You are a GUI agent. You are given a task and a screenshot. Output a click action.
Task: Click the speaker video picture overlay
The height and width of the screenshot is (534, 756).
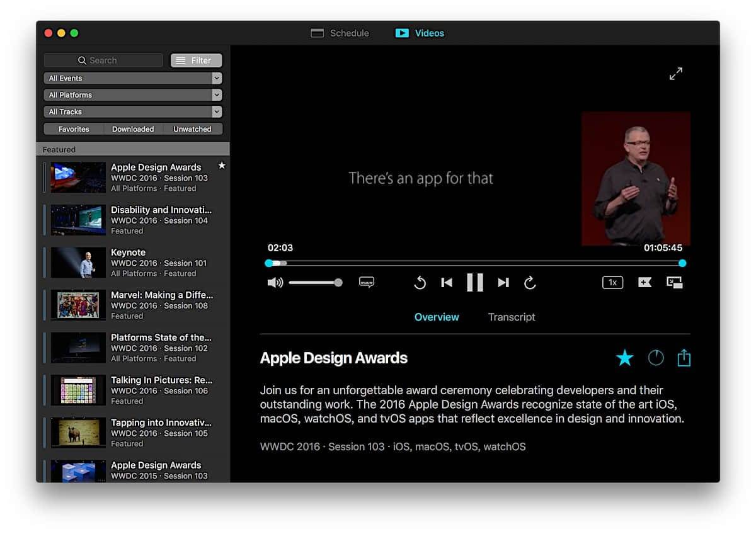636,179
